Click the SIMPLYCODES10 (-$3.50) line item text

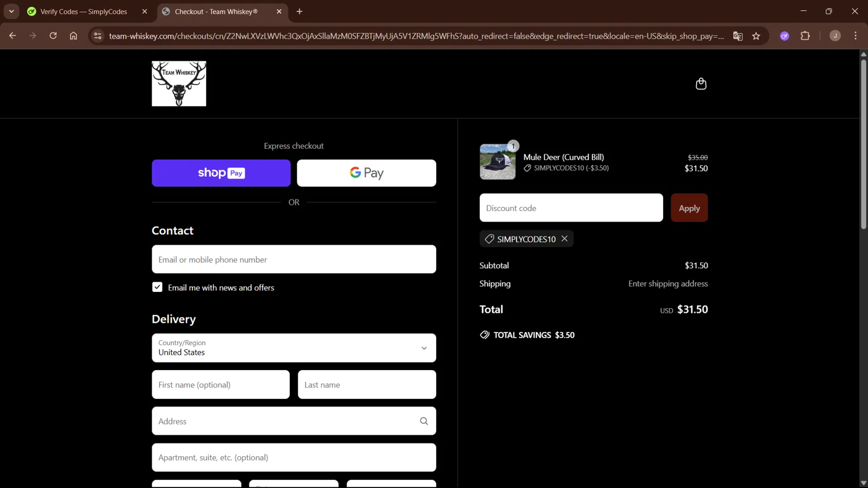[571, 168]
